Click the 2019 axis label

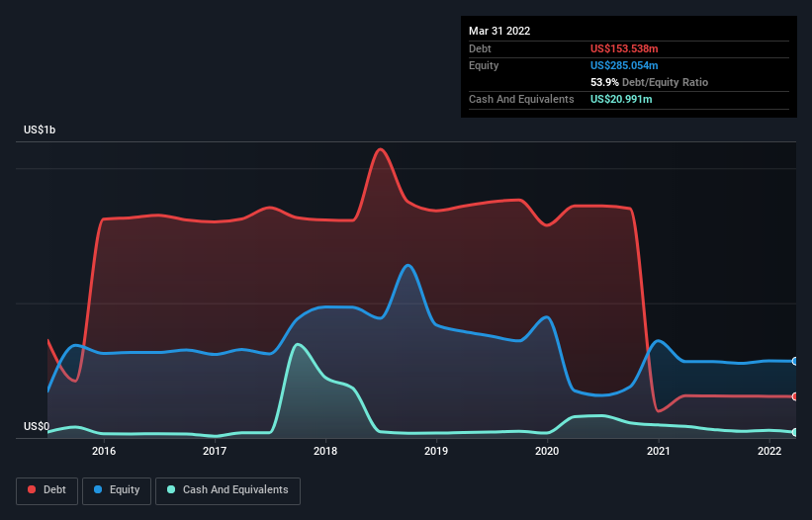[436, 451]
